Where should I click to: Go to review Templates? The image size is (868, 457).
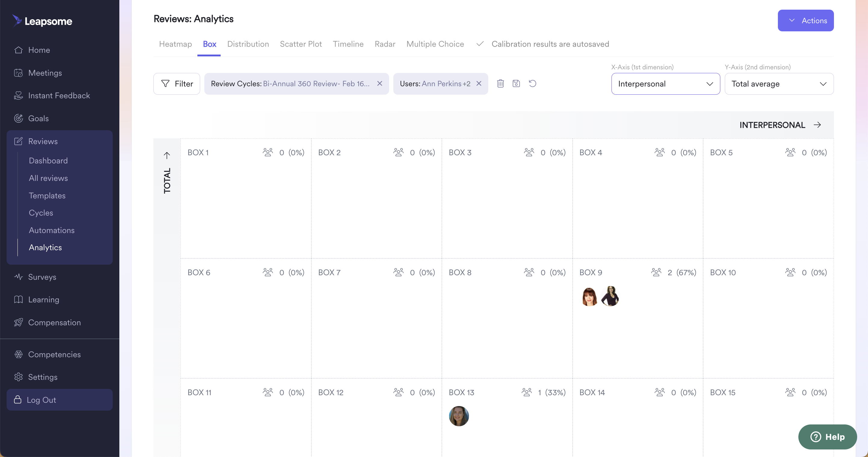tap(47, 195)
